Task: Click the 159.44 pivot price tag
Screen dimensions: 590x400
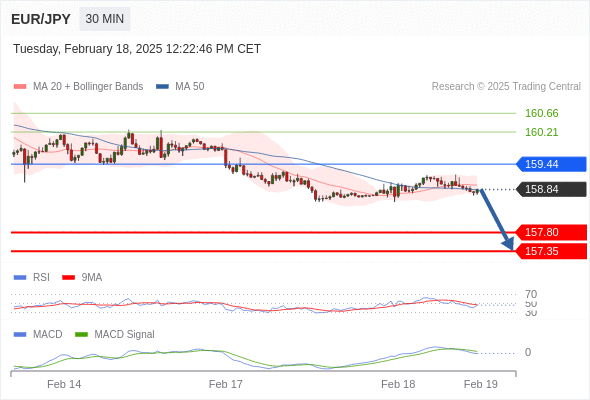Action: point(551,164)
